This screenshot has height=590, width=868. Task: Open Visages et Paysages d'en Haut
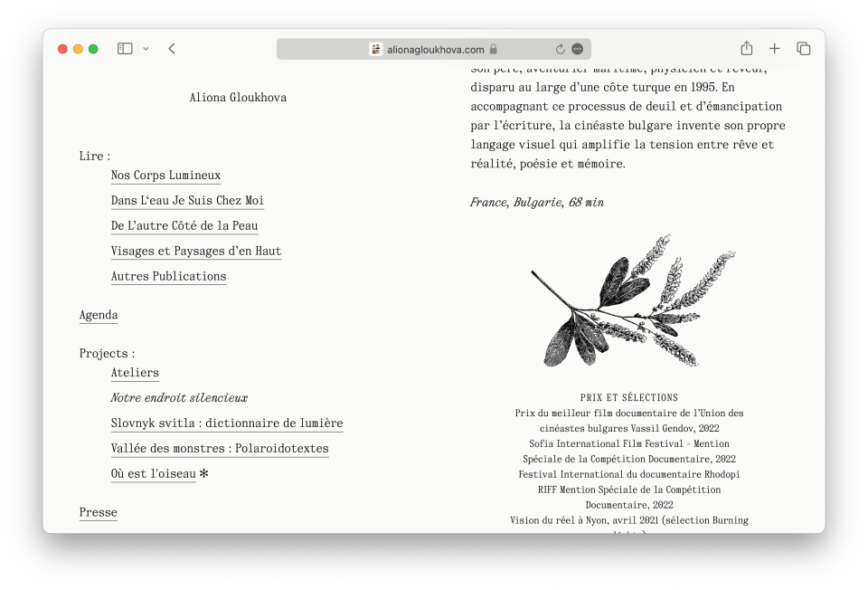coord(196,251)
